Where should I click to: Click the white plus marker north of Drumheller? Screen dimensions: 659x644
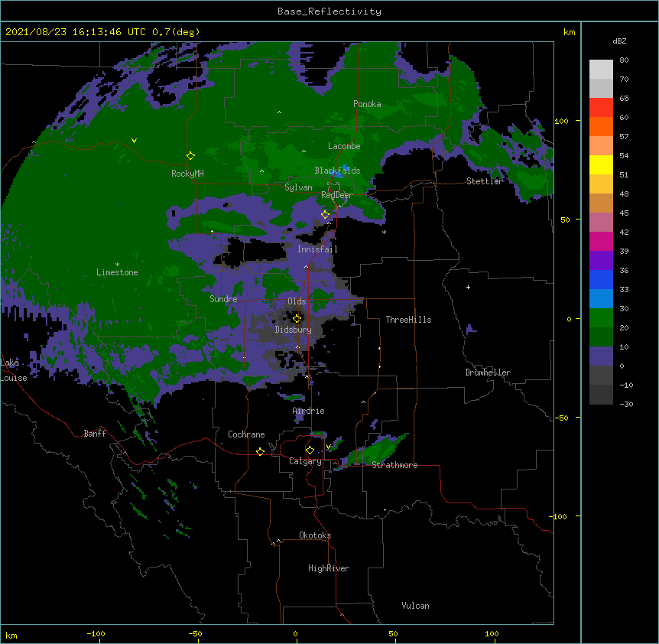(468, 287)
